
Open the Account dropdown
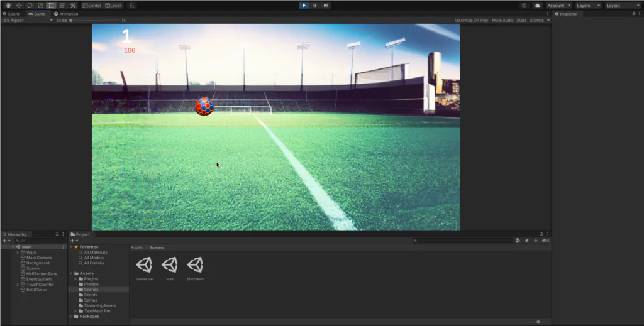coord(558,5)
